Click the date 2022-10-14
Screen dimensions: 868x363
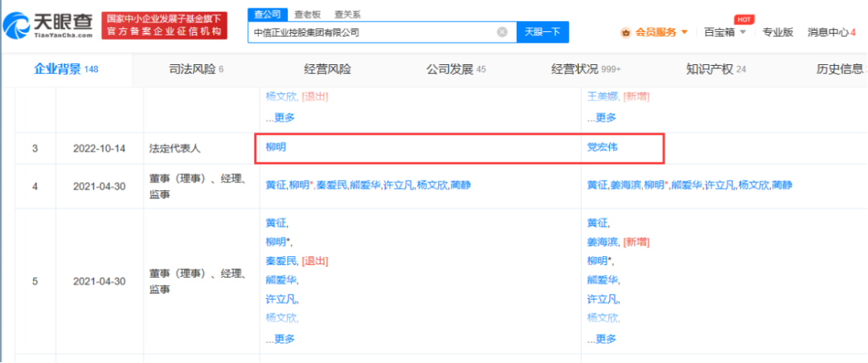(99, 148)
